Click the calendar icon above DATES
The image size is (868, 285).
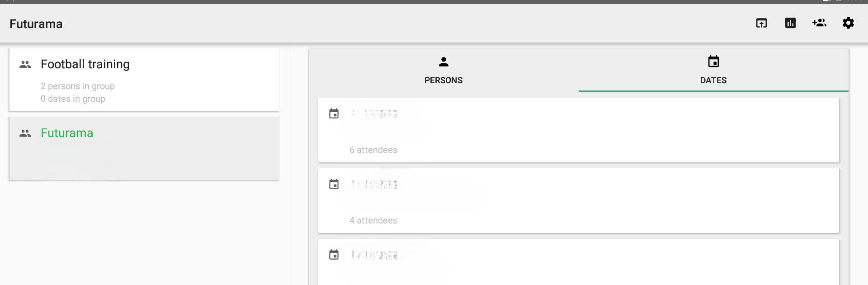713,62
